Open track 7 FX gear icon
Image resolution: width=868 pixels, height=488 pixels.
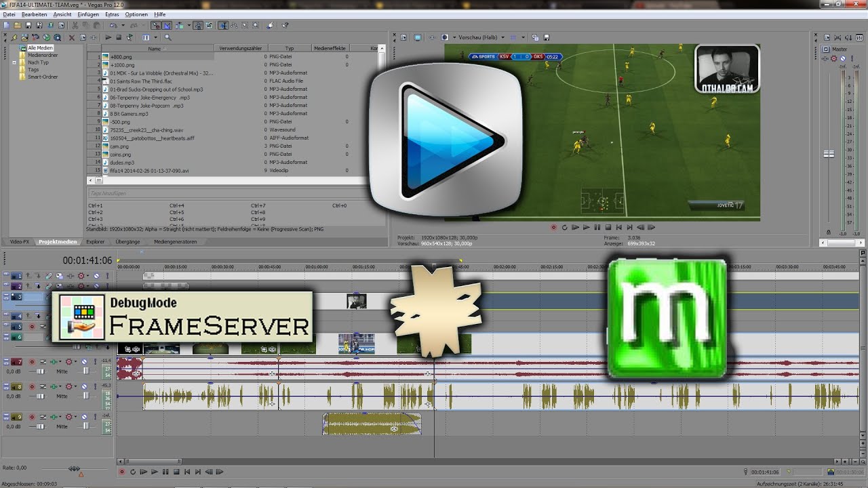click(68, 361)
